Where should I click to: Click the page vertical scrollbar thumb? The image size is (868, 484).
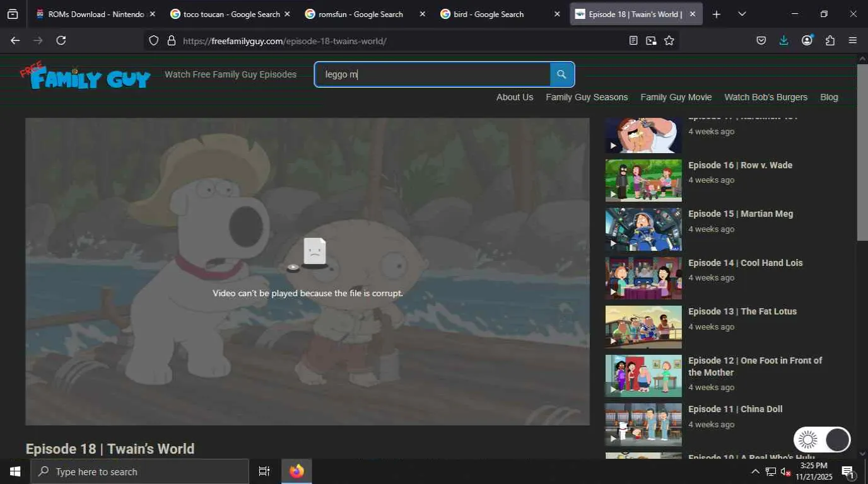tap(862, 152)
